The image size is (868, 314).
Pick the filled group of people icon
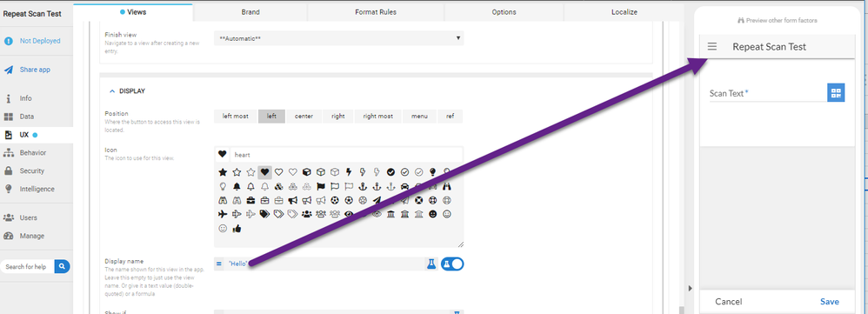pos(307,214)
